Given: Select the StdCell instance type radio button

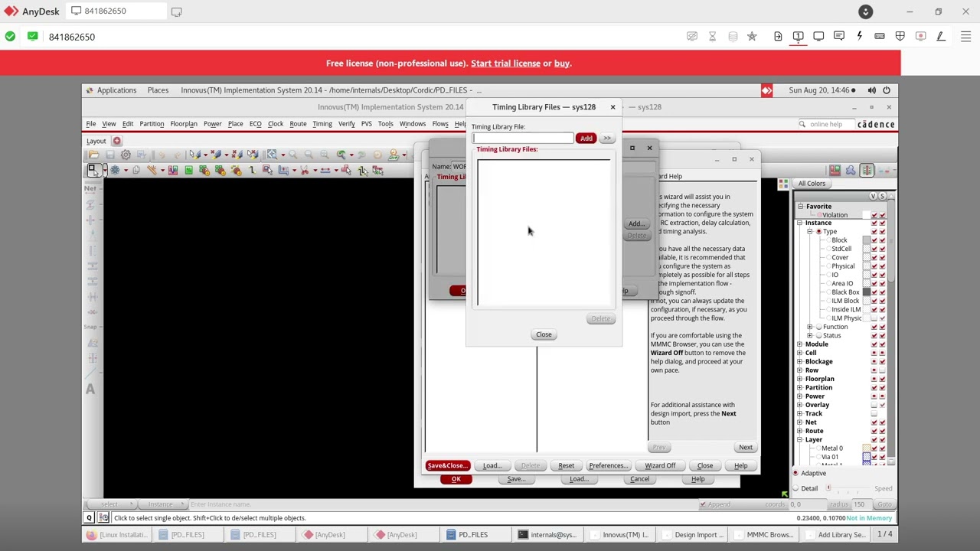Looking at the screenshot, I should [828, 249].
